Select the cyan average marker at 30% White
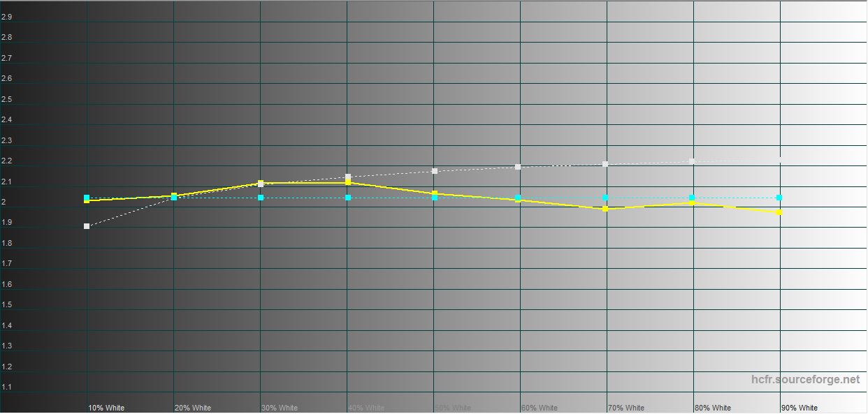 [261, 198]
